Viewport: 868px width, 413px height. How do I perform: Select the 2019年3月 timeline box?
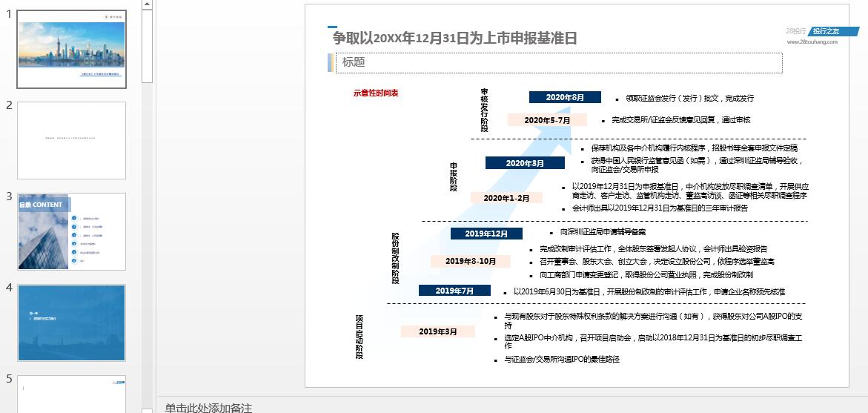coord(438,331)
